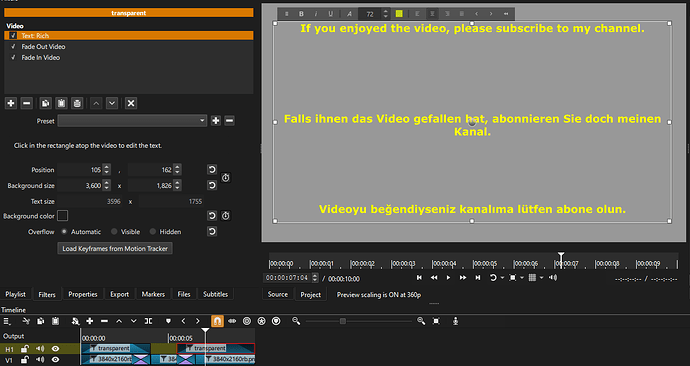Image resolution: width=690 pixels, height=366 pixels.
Task: Open the font chooser icon
Action: point(349,14)
